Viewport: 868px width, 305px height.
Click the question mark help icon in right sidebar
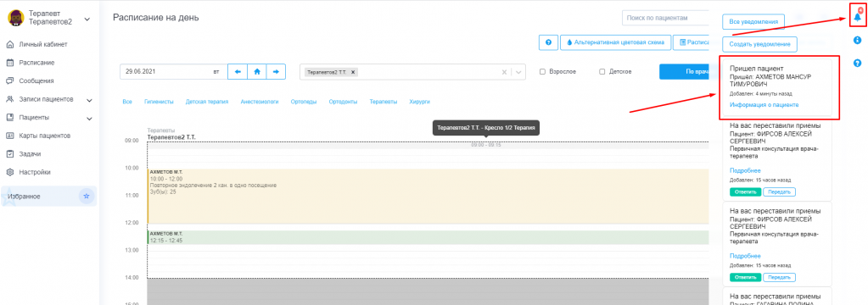tap(858, 63)
